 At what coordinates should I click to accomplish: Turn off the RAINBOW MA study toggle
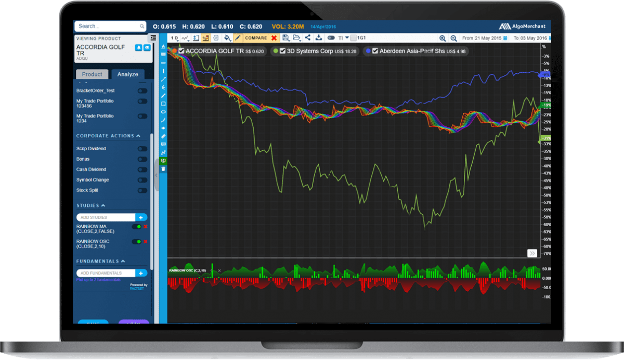tap(137, 227)
